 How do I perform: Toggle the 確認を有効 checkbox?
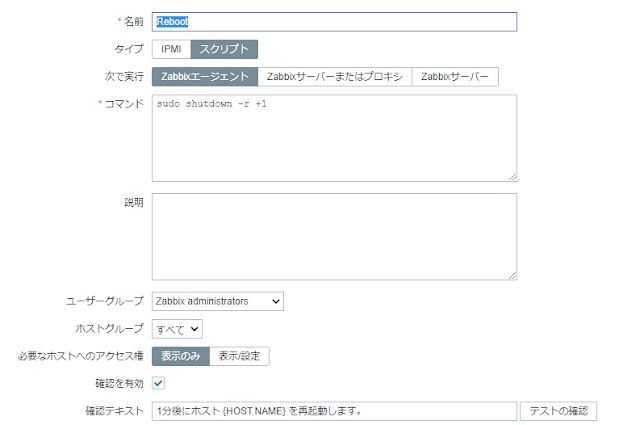158,383
